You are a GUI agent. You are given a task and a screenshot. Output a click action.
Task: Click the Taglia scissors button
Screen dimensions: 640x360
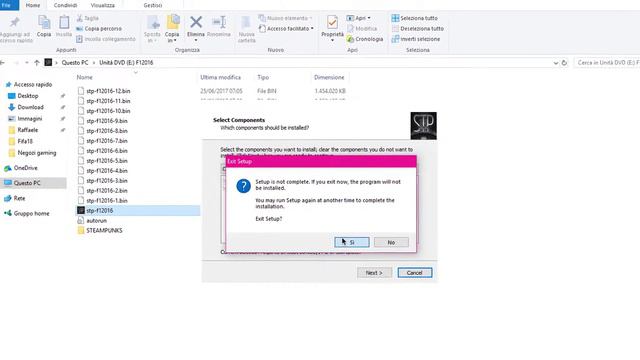pos(88,18)
